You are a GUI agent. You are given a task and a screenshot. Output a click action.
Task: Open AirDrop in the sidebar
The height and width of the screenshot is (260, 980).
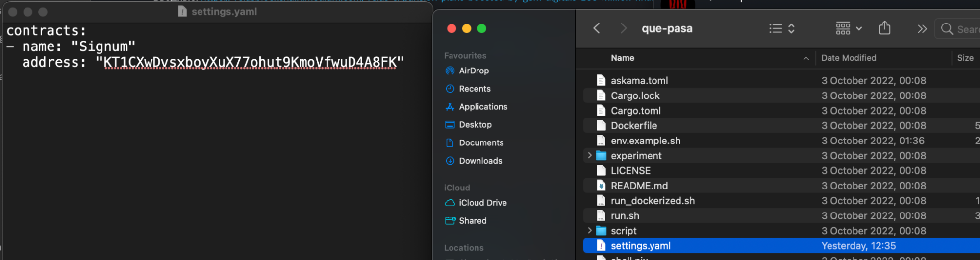(473, 71)
